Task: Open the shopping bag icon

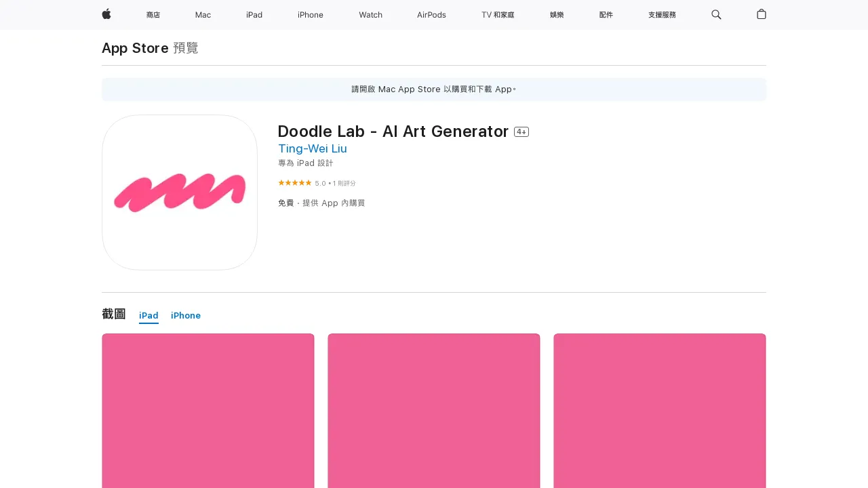Action: click(x=762, y=14)
